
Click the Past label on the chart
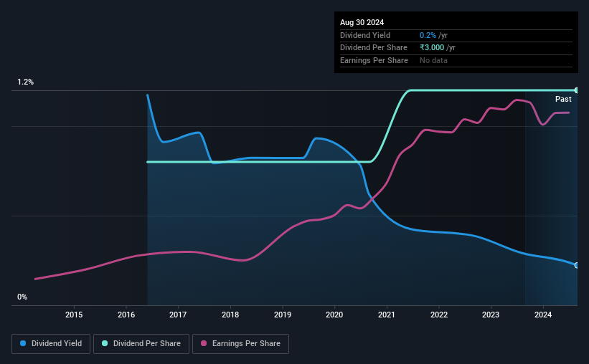[563, 99]
